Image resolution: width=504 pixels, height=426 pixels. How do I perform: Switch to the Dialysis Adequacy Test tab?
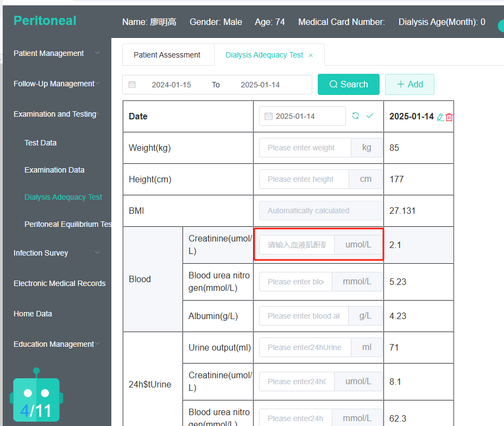[x=264, y=55]
